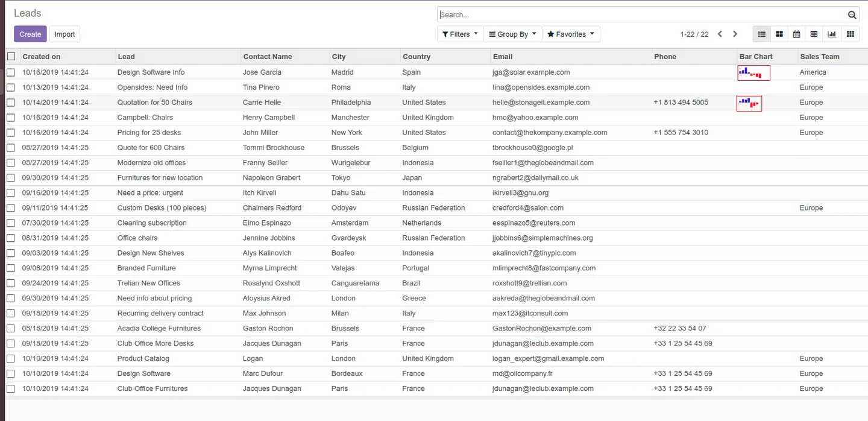This screenshot has height=421, width=868.
Task: Open lead Office chairs
Action: click(x=137, y=238)
